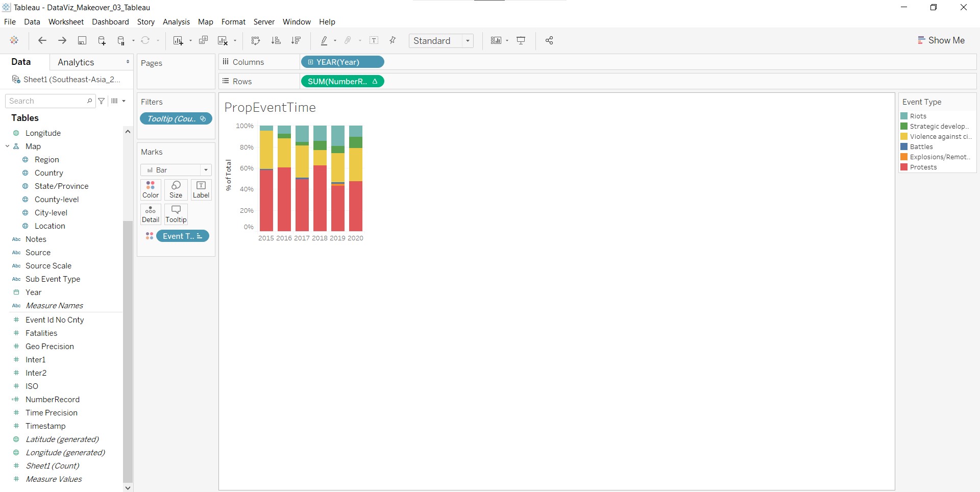The height and width of the screenshot is (492, 980).
Task: Add a new data source
Action: [102, 41]
